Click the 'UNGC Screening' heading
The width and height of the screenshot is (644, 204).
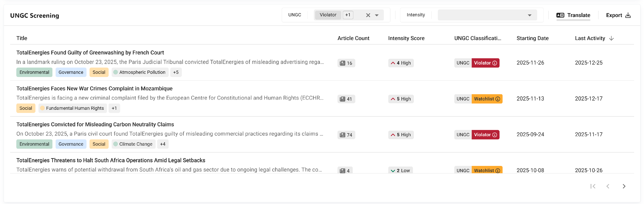(x=35, y=15)
